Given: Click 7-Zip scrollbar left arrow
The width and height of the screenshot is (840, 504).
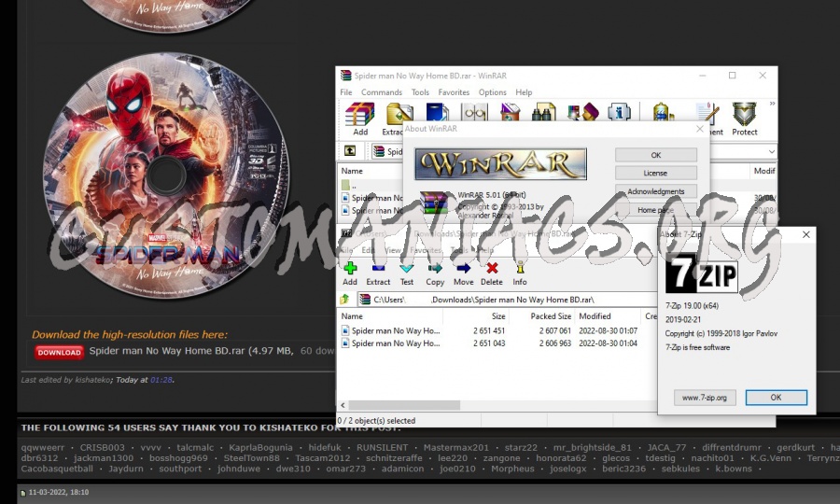Looking at the screenshot, I should [x=343, y=405].
